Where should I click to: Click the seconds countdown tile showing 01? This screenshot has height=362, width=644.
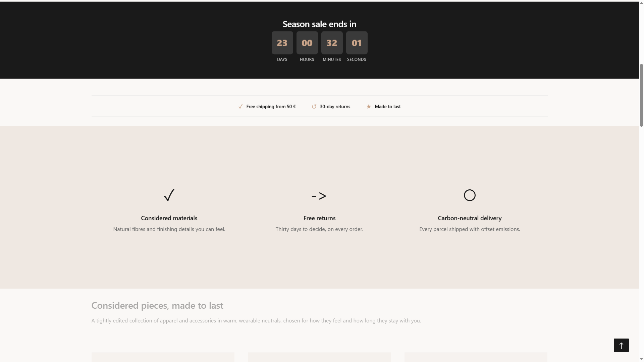coord(357,43)
